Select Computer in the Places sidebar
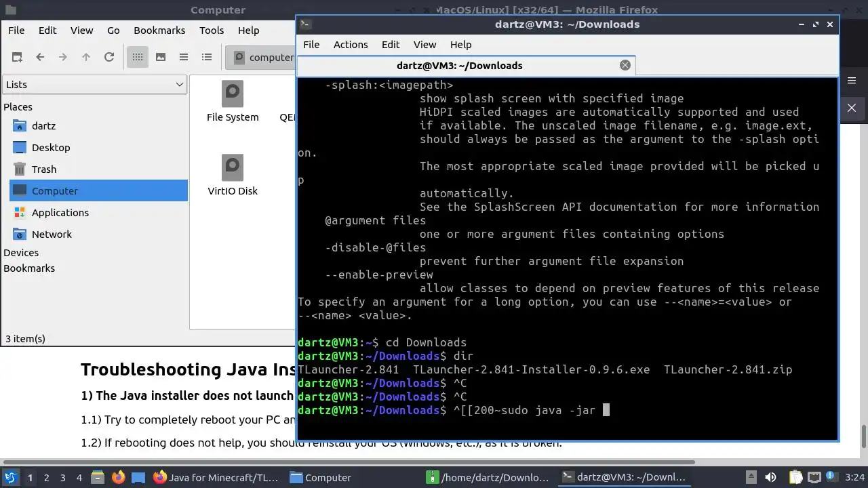Screen dimensions: 868x488 (98, 190)
